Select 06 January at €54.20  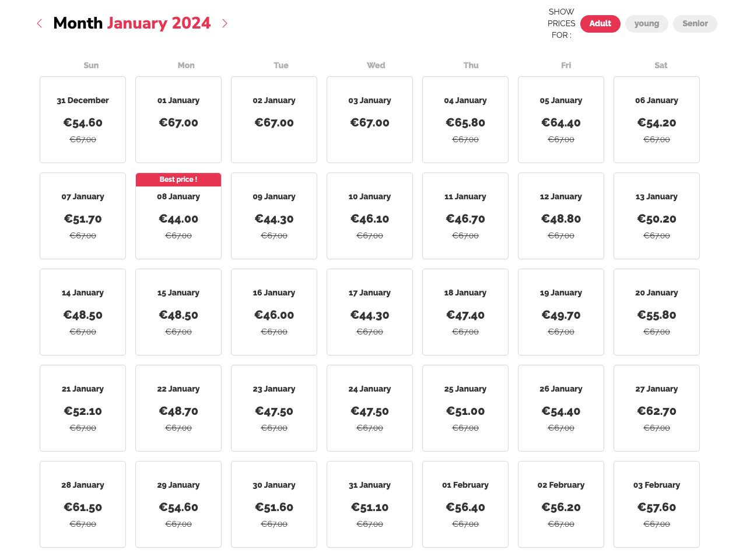point(657,120)
